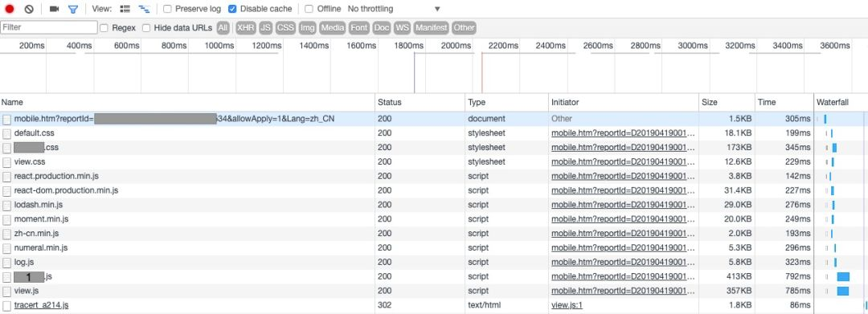Clear the network log with the clear icon

click(x=30, y=9)
